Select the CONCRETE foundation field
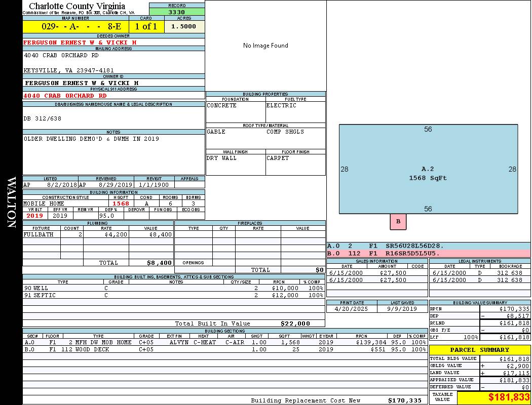Screen dimensions: 532x405 (x=222, y=105)
